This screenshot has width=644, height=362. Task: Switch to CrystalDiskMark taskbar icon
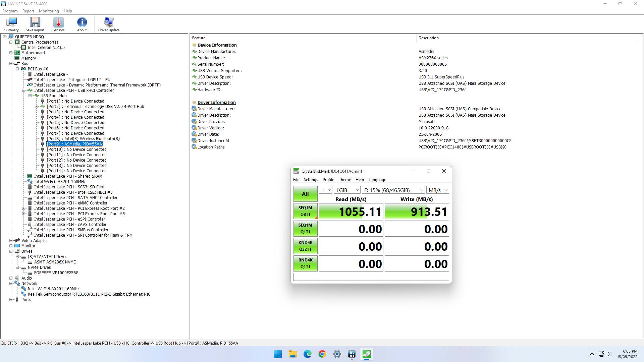click(366, 354)
